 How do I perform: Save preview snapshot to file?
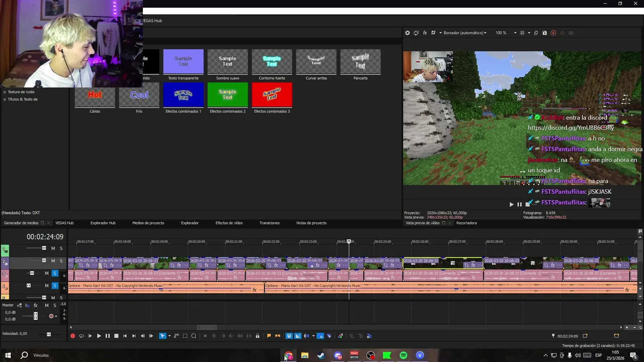(x=544, y=33)
